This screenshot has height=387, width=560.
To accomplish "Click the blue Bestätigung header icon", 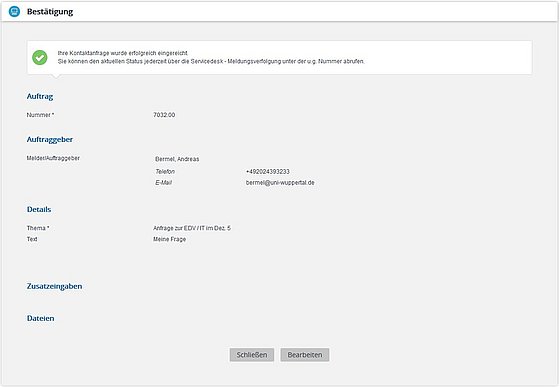I will pos(14,11).
